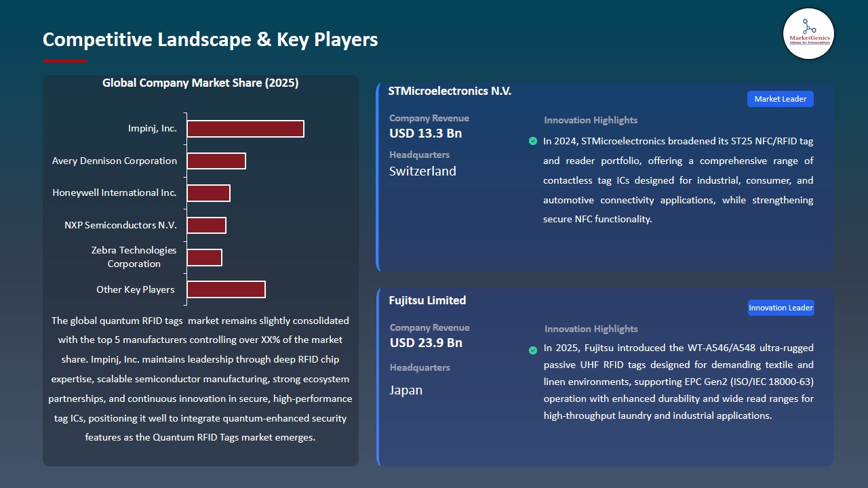This screenshot has width=868, height=488.
Task: Click the red underline below the title
Action: [x=65, y=61]
